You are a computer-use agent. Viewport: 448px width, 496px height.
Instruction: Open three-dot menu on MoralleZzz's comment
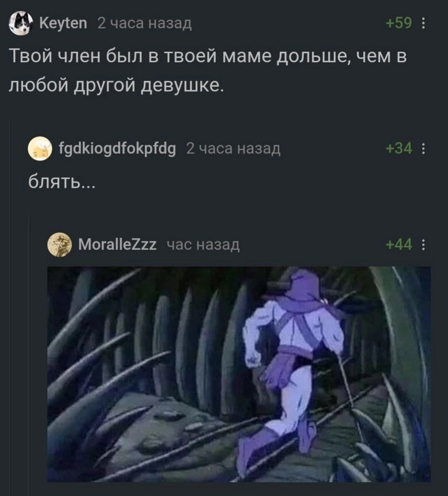pyautogui.click(x=424, y=245)
